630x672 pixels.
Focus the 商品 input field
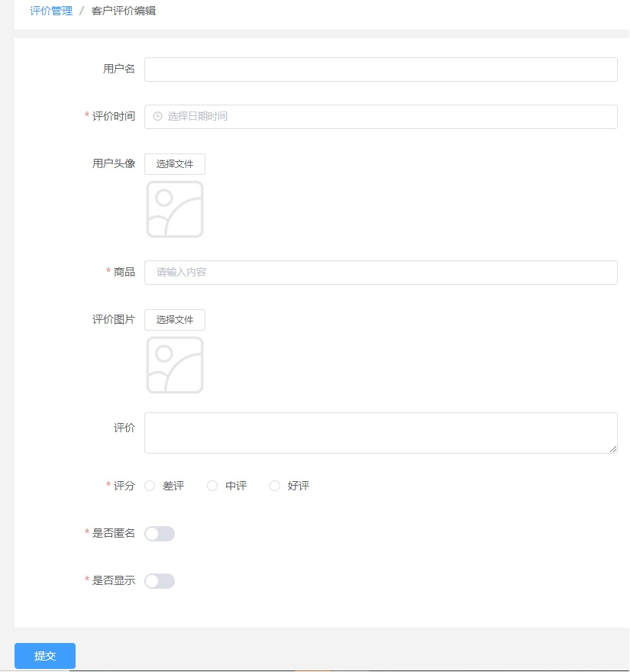coord(380,273)
